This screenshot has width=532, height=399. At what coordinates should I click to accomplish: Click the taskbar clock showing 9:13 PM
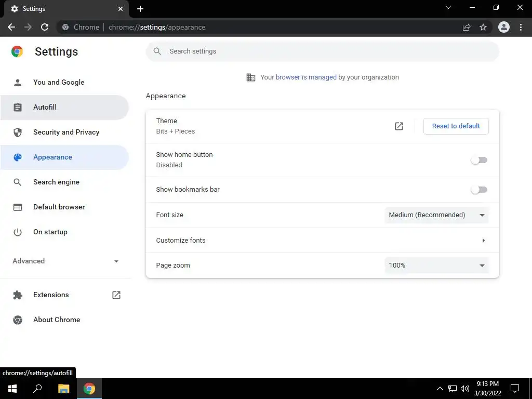click(x=487, y=389)
